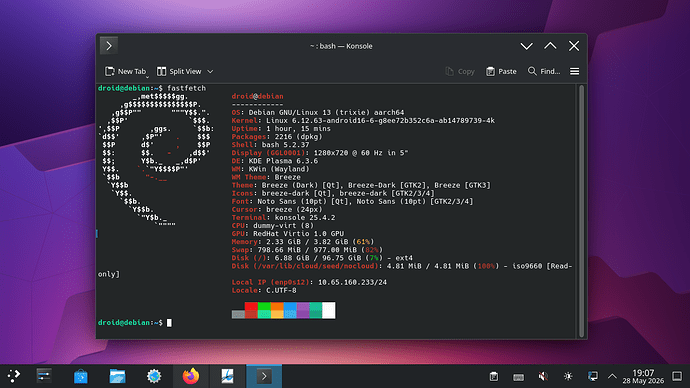
Task: Minimize the Konsole window
Action: [526, 46]
